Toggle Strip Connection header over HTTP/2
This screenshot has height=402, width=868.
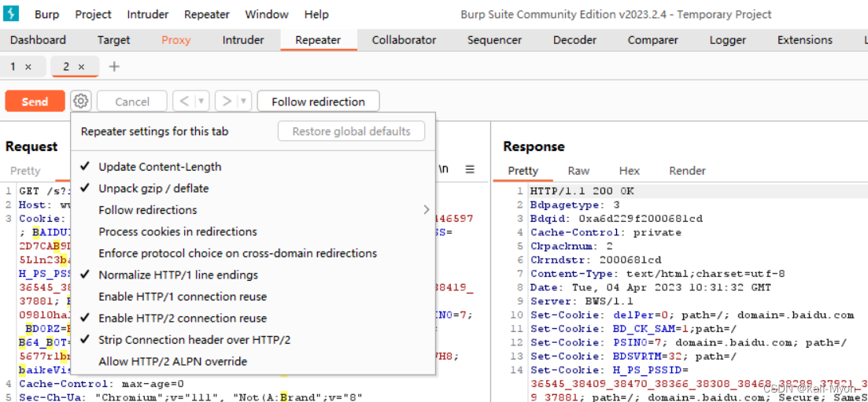pos(253,340)
